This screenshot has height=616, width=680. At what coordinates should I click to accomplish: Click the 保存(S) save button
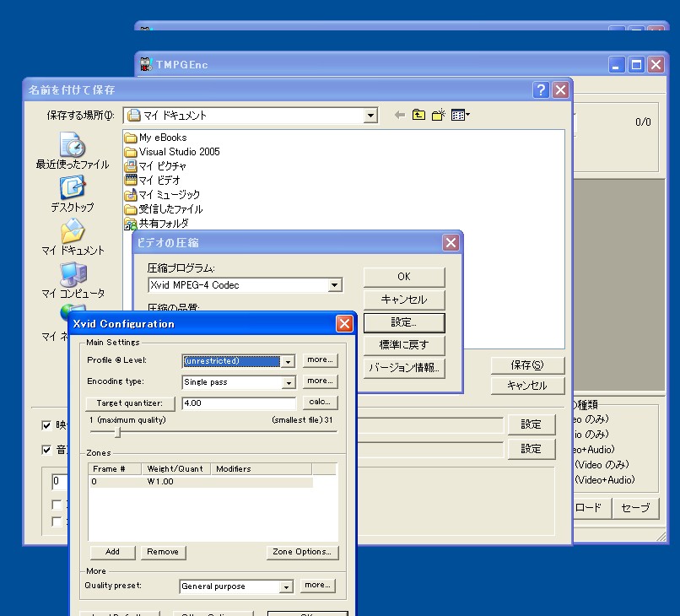527,365
